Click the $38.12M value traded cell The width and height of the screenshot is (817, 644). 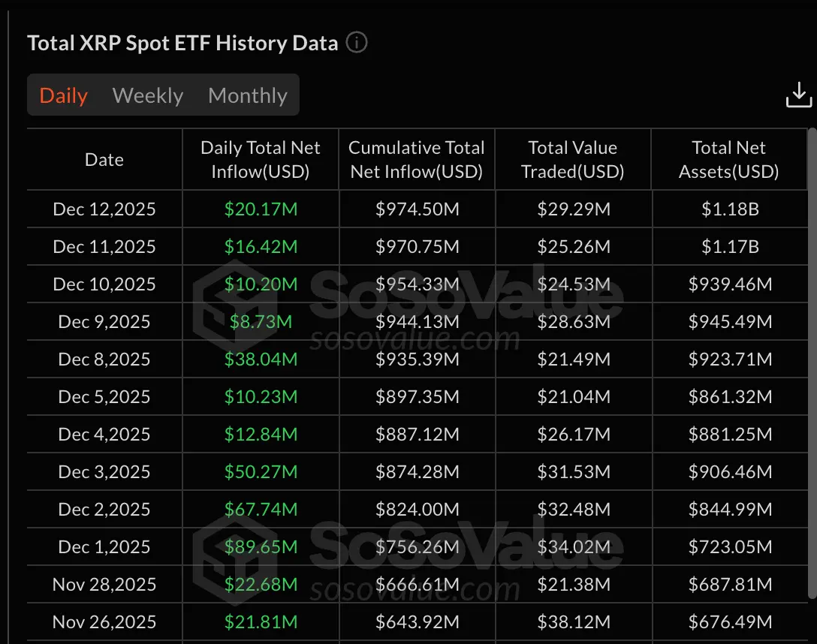pyautogui.click(x=574, y=621)
